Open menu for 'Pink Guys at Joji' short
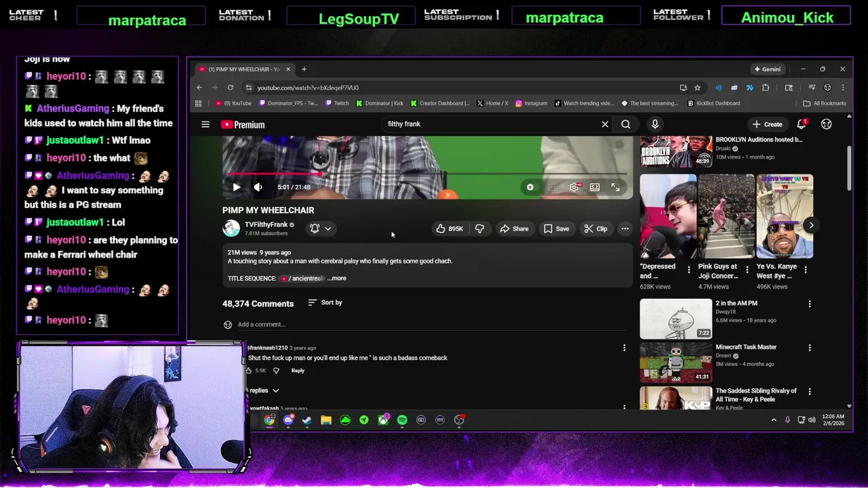The image size is (868, 488). point(747,270)
